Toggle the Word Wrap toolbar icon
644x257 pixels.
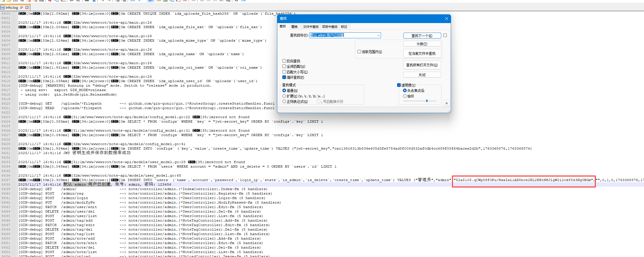(132, 1)
